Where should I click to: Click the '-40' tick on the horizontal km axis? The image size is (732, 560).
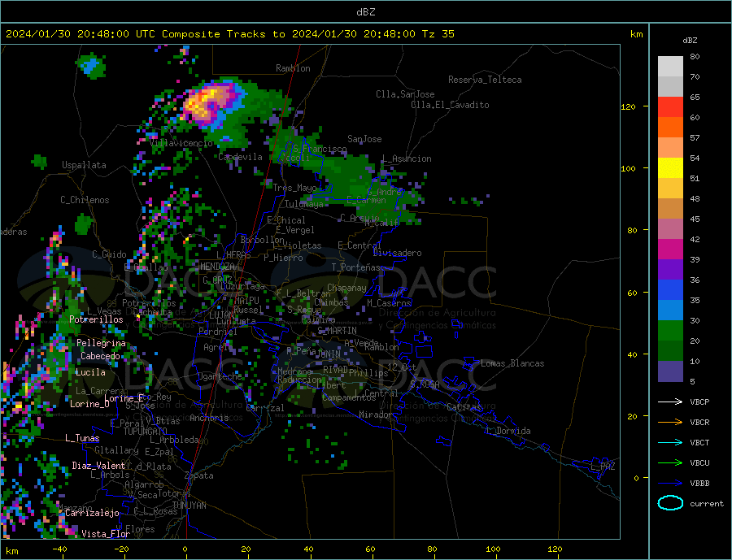[x=59, y=549]
